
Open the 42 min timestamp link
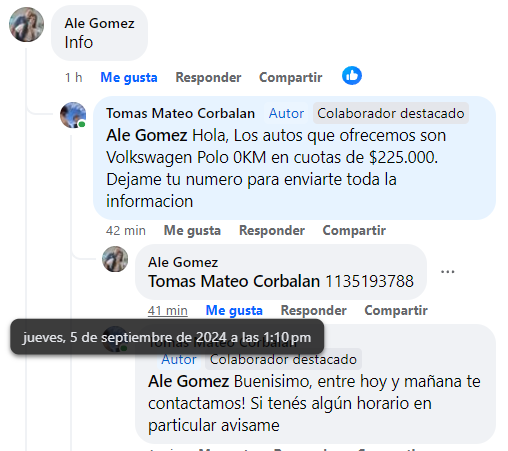click(x=126, y=230)
